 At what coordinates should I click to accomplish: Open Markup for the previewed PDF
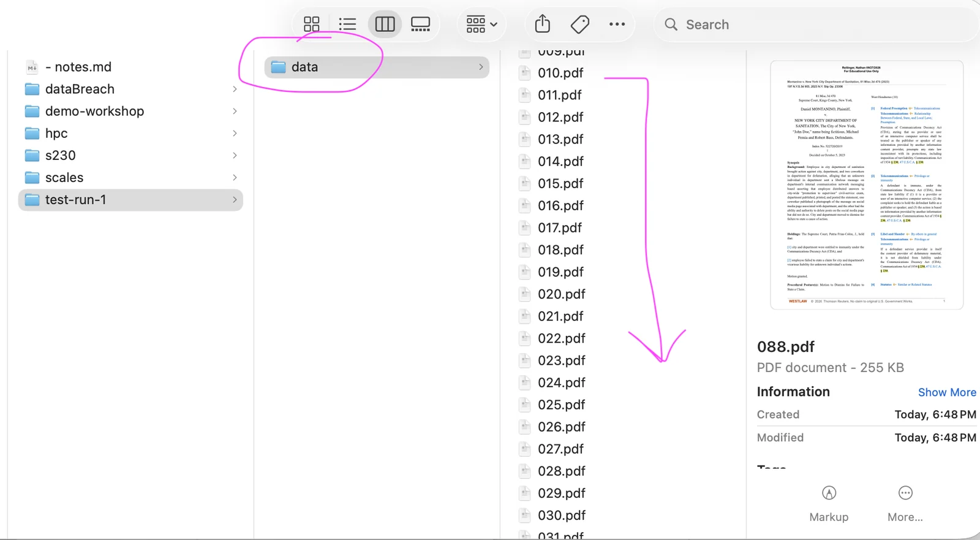pyautogui.click(x=829, y=504)
